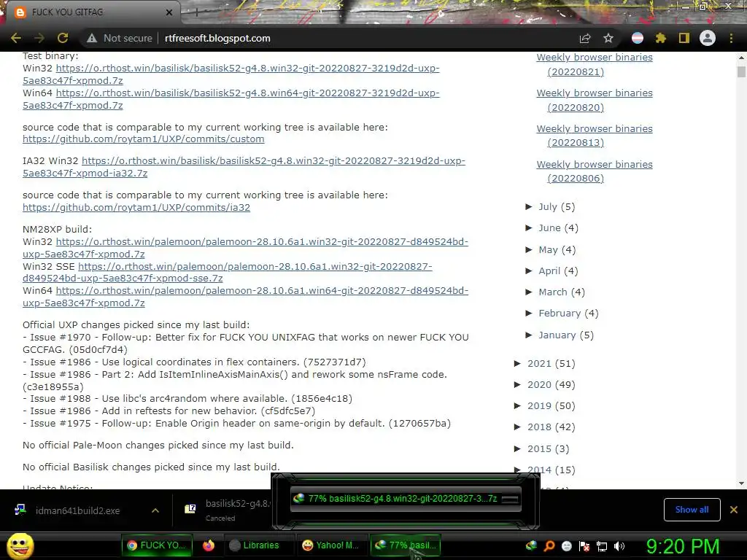Expand the June (4) archive
This screenshot has width=747, height=560.
[529, 228]
